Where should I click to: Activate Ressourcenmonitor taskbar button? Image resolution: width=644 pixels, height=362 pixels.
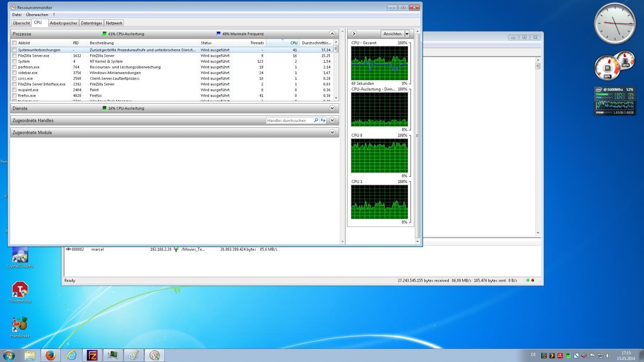click(x=155, y=355)
